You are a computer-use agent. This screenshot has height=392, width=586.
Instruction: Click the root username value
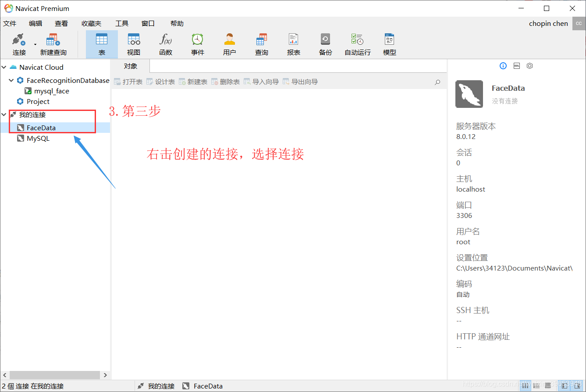pos(463,242)
